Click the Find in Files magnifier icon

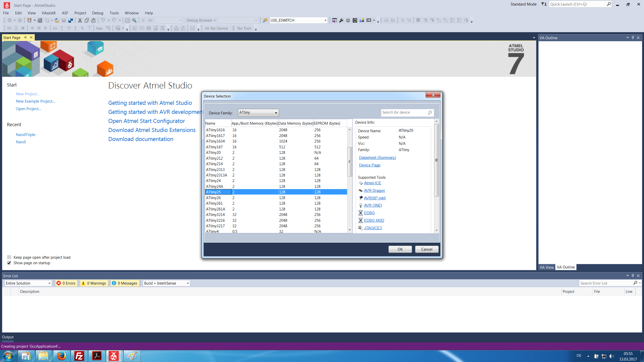(134, 20)
